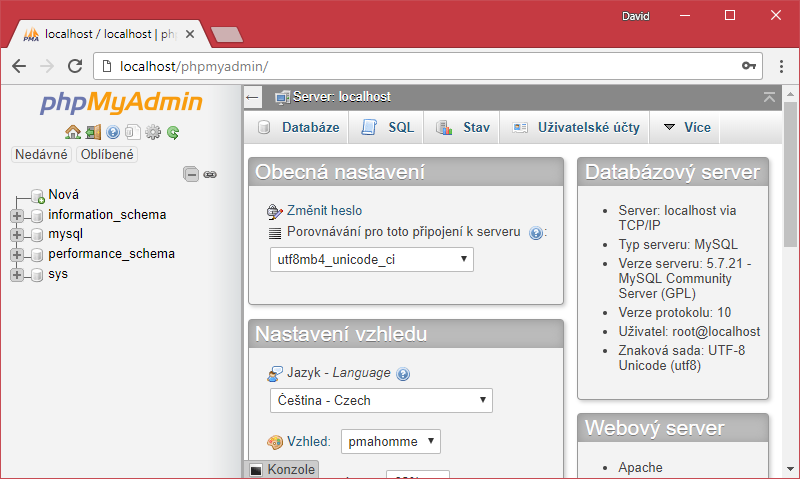Switch to the Uživatelské účty tab
Viewport: 800px width, 479px height.
pyautogui.click(x=576, y=128)
